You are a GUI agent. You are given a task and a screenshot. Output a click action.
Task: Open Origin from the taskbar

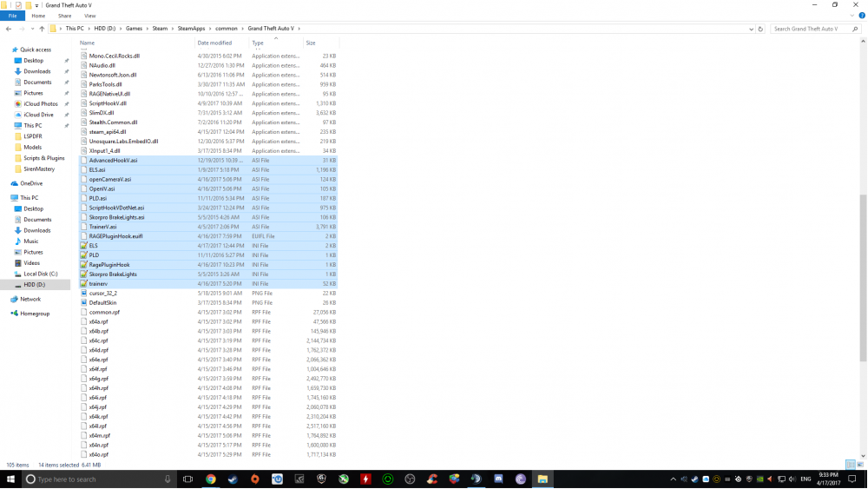tap(255, 479)
